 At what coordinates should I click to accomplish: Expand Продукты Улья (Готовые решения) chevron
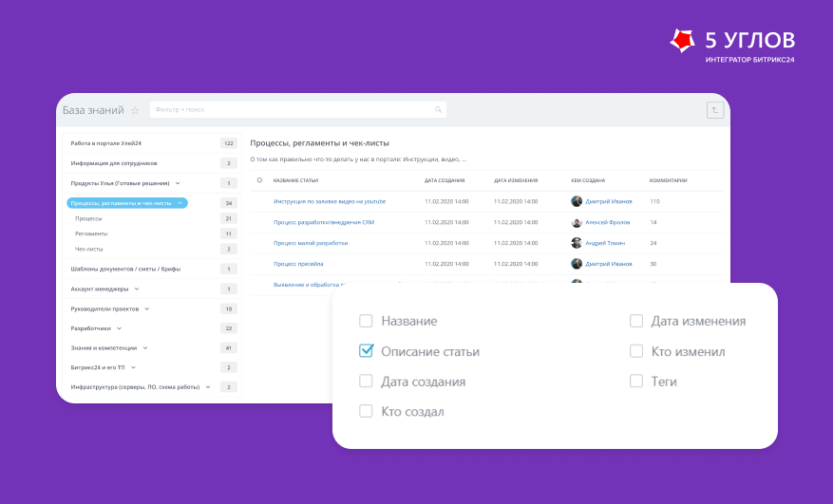(x=178, y=183)
